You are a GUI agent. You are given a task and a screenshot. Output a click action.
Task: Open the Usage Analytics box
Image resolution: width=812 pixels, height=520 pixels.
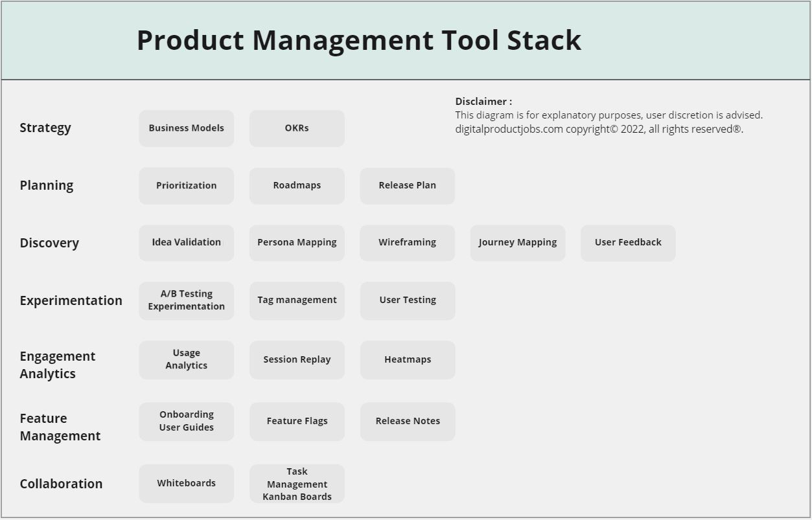coord(186,360)
